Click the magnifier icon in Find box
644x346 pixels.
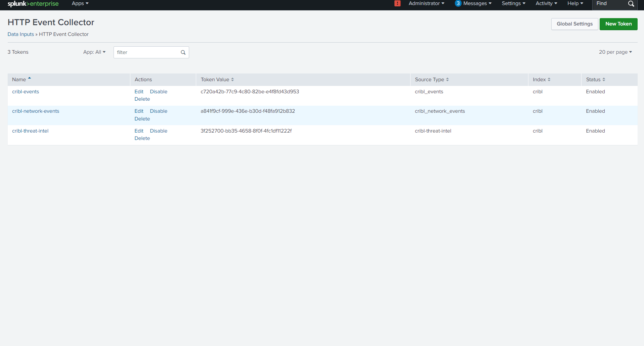(631, 4)
